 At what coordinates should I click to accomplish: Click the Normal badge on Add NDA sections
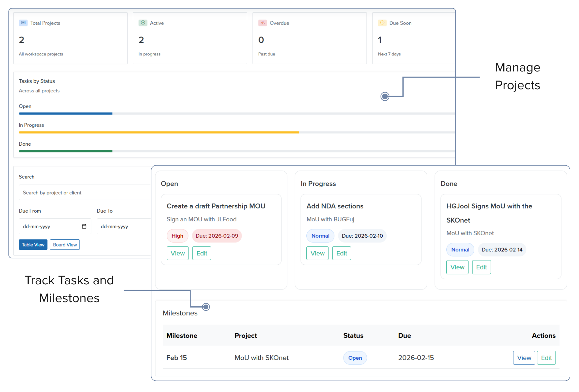coord(320,236)
